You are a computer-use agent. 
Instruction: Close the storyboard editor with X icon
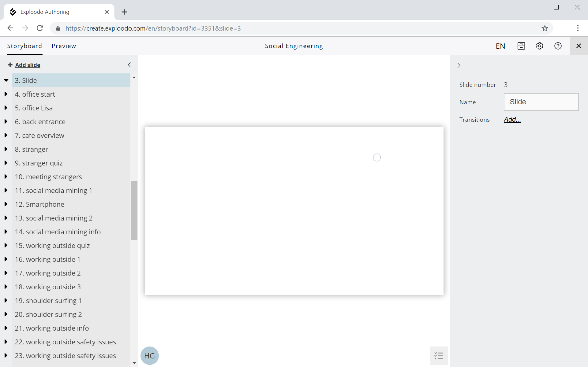tap(578, 46)
